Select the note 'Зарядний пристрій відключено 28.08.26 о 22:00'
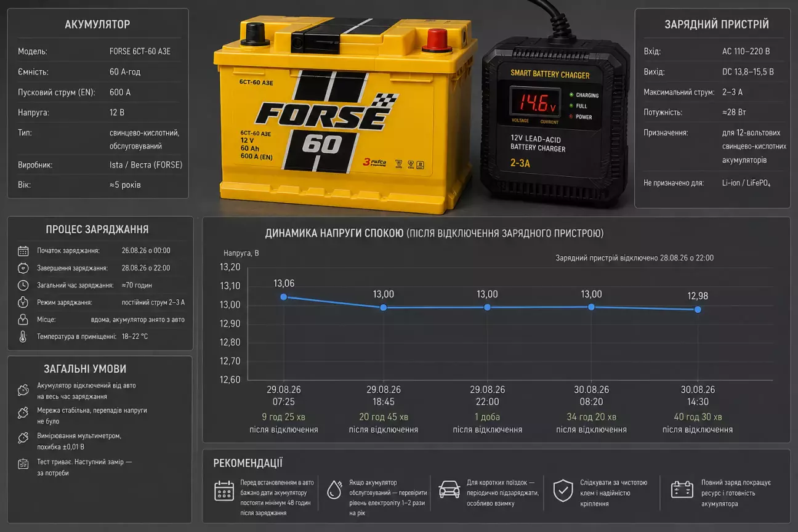Image resolution: width=798 pixels, height=532 pixels. [x=635, y=258]
